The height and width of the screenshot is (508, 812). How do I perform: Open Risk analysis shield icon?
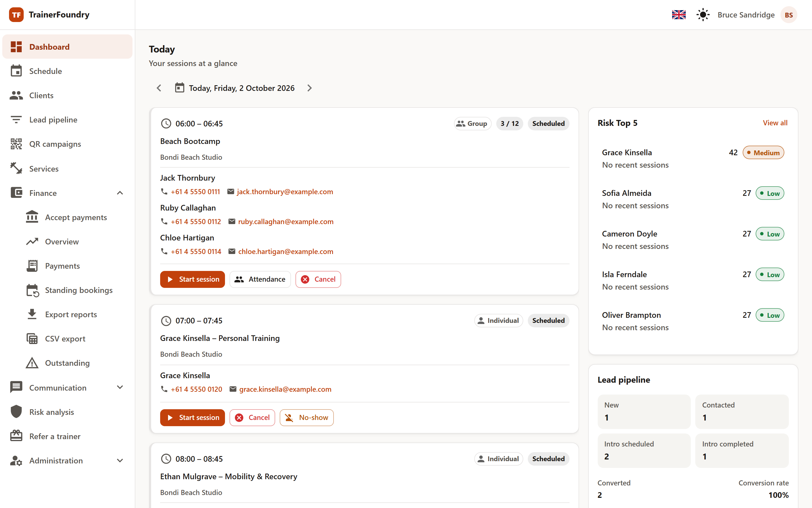pyautogui.click(x=16, y=411)
